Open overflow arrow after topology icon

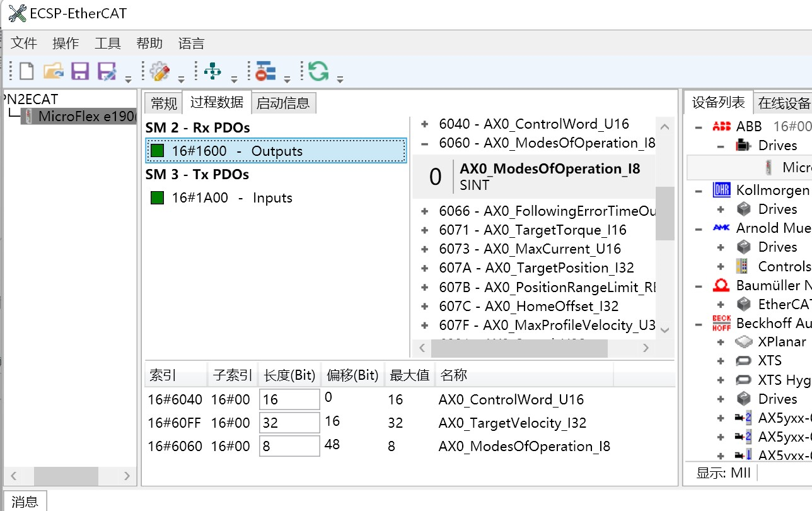pyautogui.click(x=234, y=79)
